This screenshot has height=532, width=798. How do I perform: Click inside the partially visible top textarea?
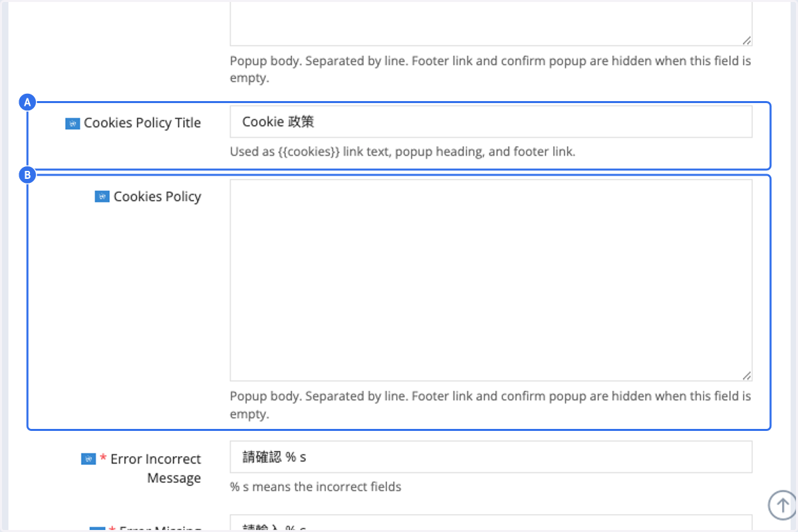pos(491,23)
